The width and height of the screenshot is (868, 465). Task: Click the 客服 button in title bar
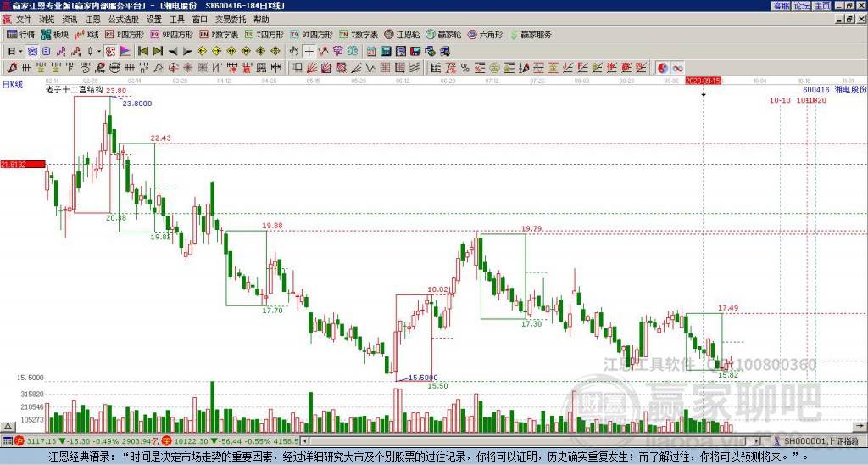click(781, 6)
